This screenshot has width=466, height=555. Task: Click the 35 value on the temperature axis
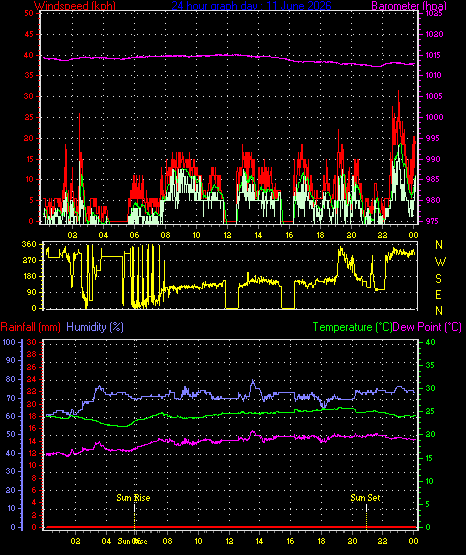430,365
